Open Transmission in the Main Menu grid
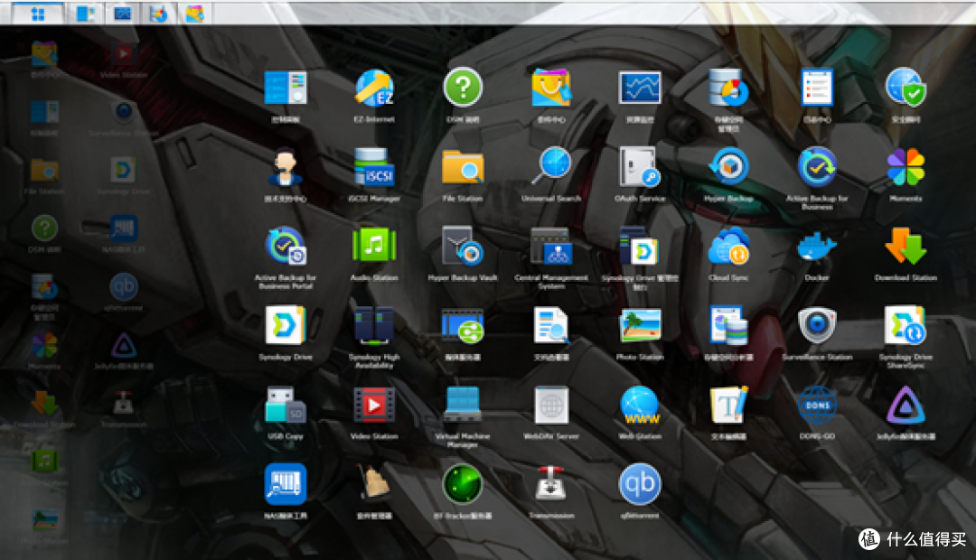Viewport: 976px width, 560px height. pos(551,483)
